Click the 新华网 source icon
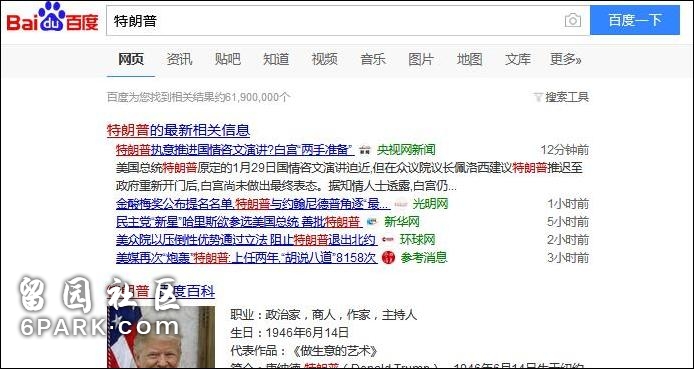The image size is (694, 369). point(372,221)
